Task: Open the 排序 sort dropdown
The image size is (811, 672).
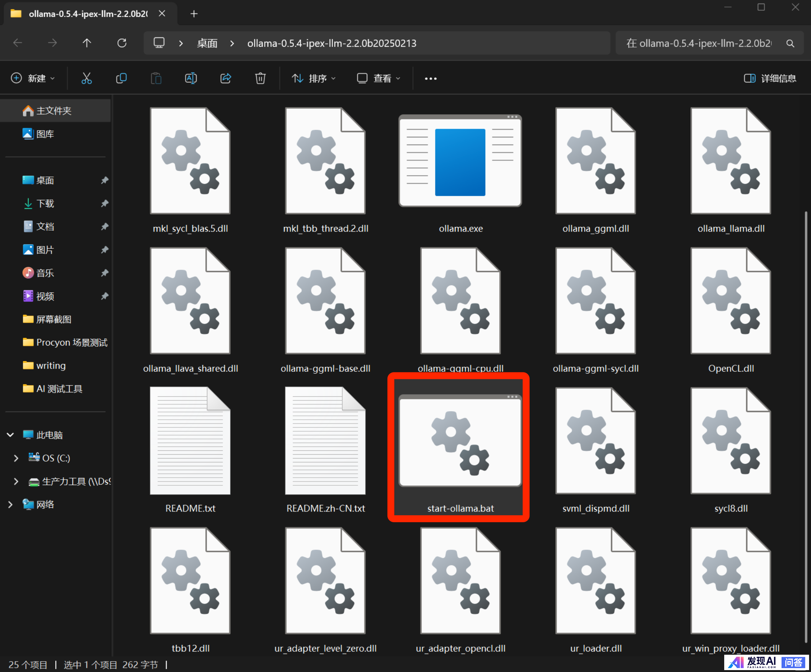Action: 314,78
